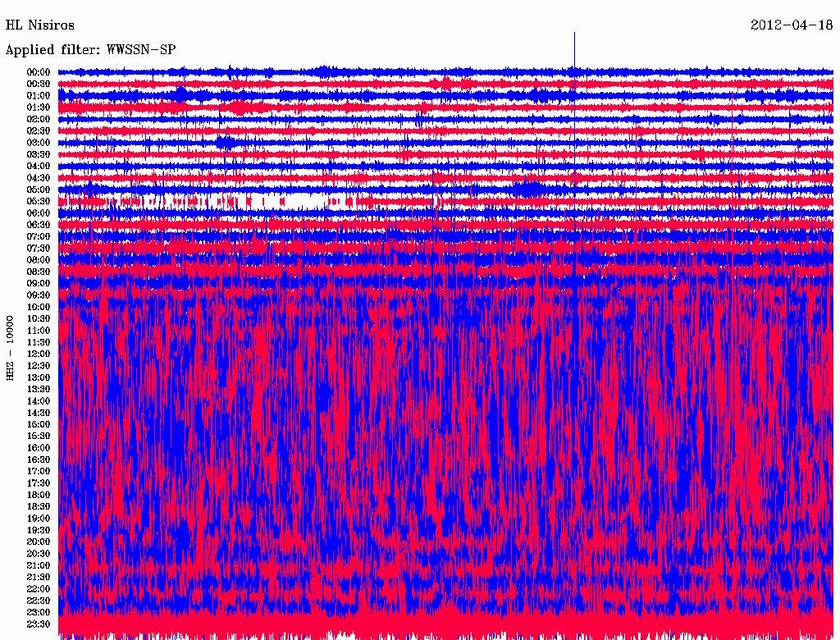The height and width of the screenshot is (640, 840).
Task: Select the 00:00 time label
Action: [x=38, y=72]
